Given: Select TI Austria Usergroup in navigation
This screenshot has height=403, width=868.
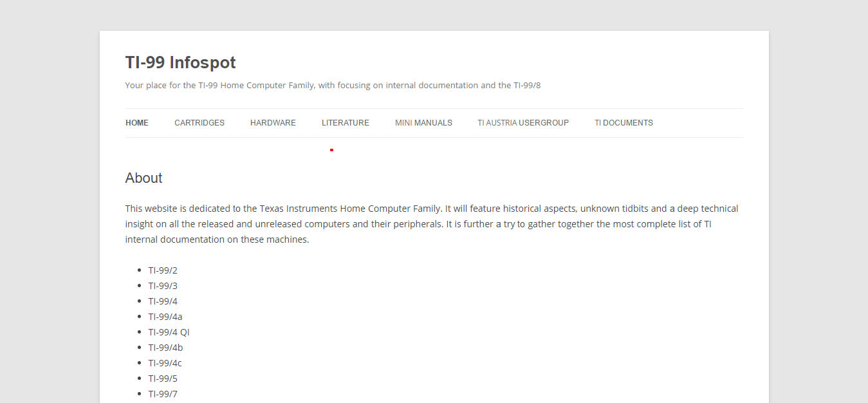Looking at the screenshot, I should 523,123.
